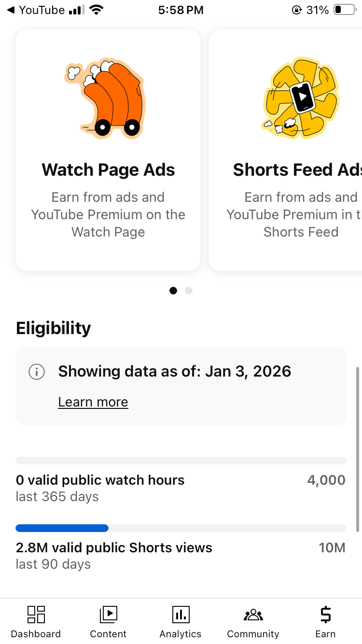Tap the Community tab label
Screen dimensions: 362x644
click(x=253, y=634)
